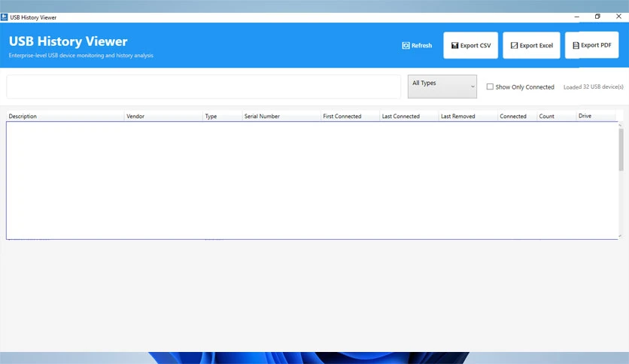The image size is (629, 364).
Task: Close the USB History Viewer window
Action: pos(618,17)
